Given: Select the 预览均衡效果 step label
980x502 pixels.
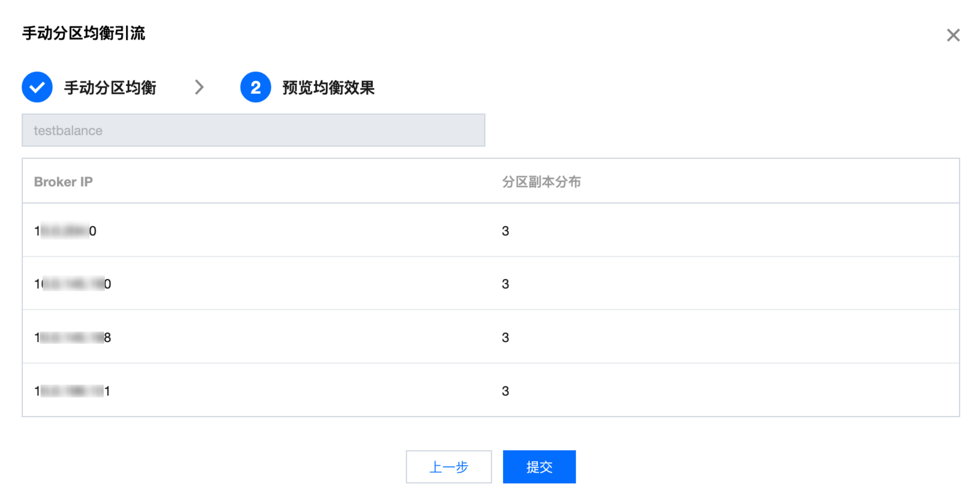Looking at the screenshot, I should click(328, 88).
